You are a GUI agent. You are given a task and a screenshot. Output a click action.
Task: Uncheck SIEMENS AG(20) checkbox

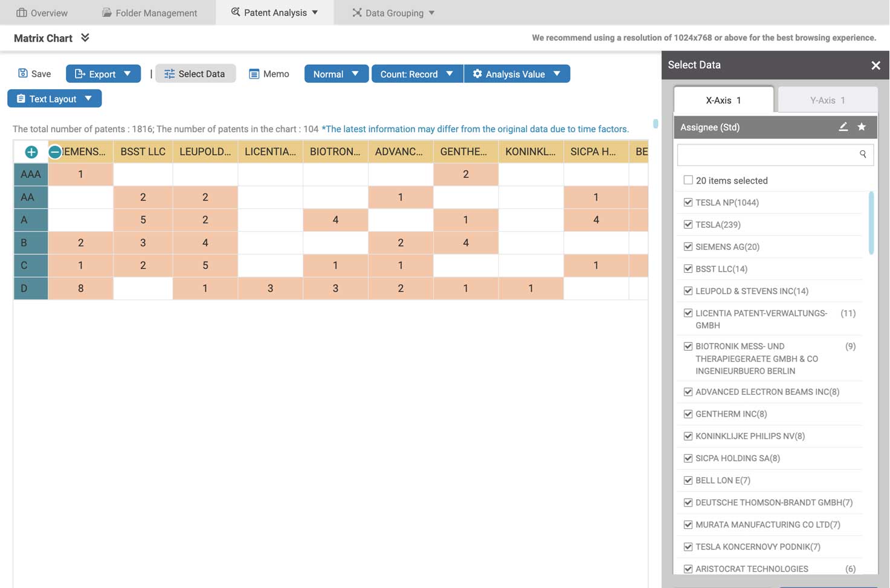(x=688, y=246)
